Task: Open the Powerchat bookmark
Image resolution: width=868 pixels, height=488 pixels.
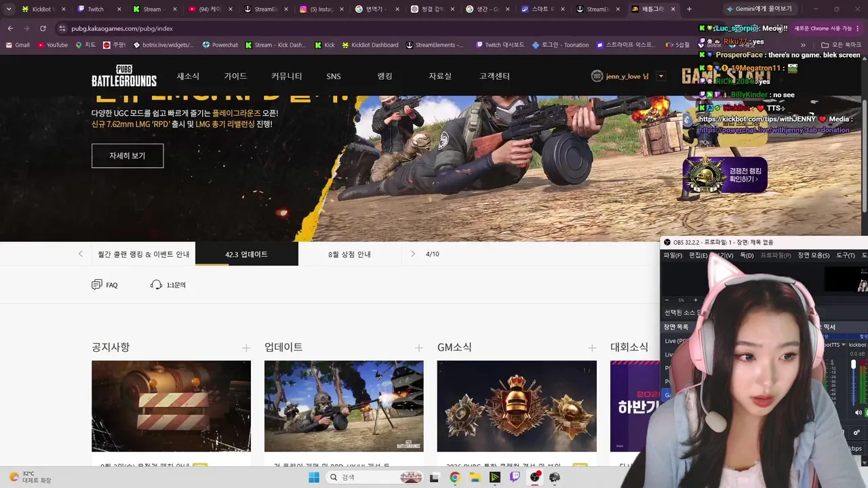Action: pos(220,45)
